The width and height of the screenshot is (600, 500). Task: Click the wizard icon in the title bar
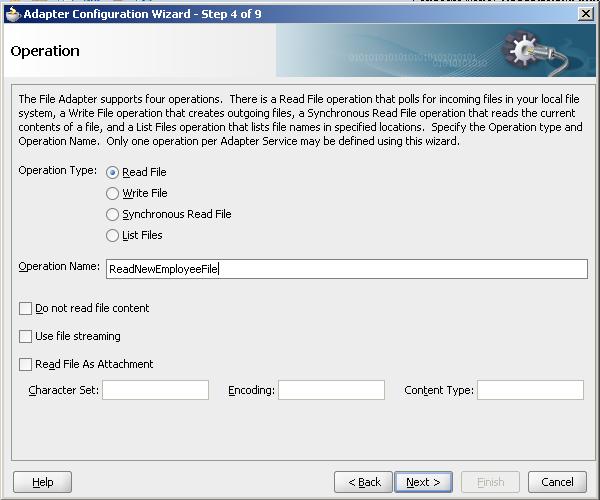tap(11, 12)
